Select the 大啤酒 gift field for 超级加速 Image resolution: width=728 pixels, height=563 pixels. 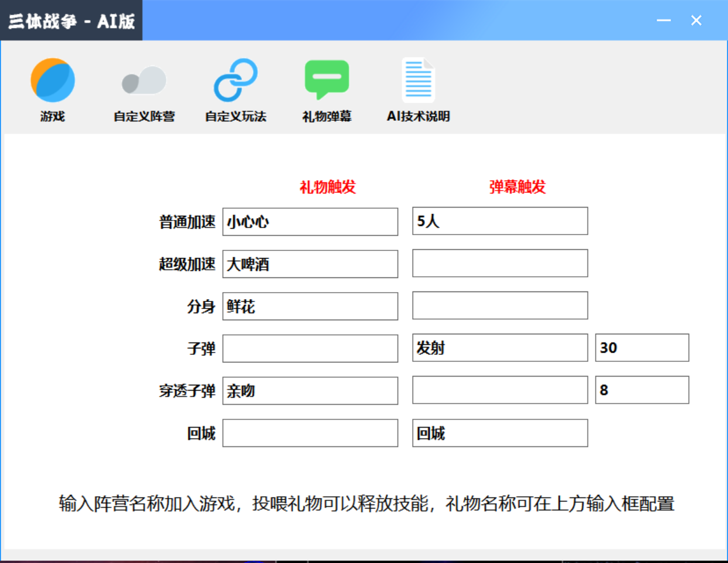click(311, 263)
